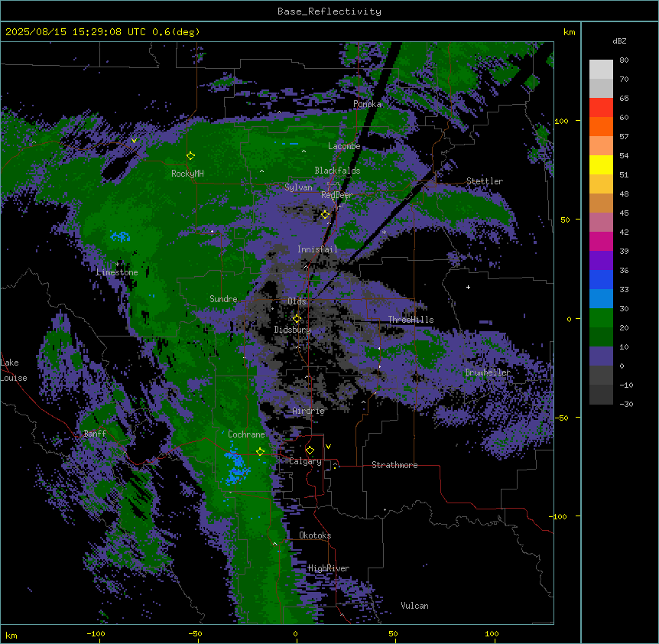659x644 pixels.
Task: Click the Limestone label
Action: click(117, 272)
